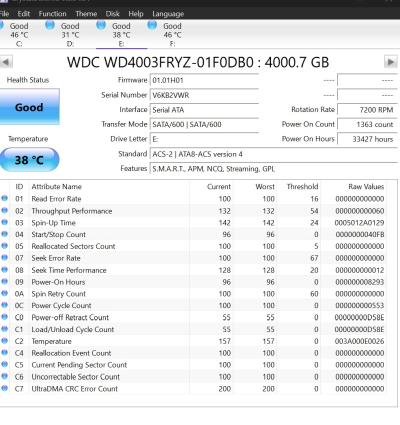Select the Seek Error Rate threshold 67
This screenshot has height=425, width=400.
[x=314, y=258]
